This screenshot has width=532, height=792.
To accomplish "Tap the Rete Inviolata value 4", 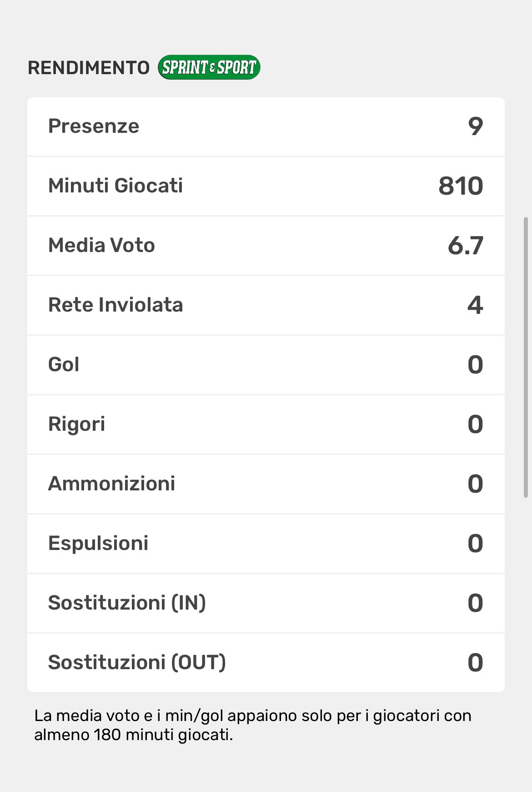I will [x=475, y=305].
